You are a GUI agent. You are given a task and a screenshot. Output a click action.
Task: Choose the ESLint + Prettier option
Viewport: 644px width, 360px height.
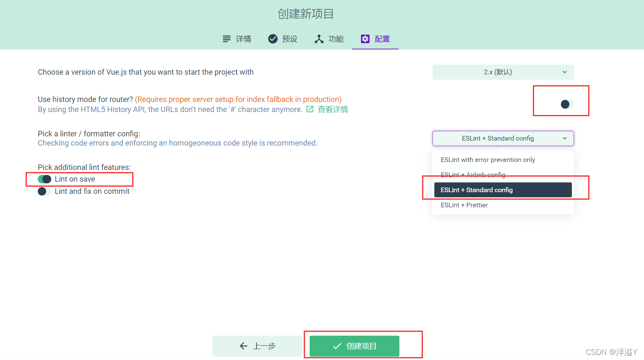[503, 205]
